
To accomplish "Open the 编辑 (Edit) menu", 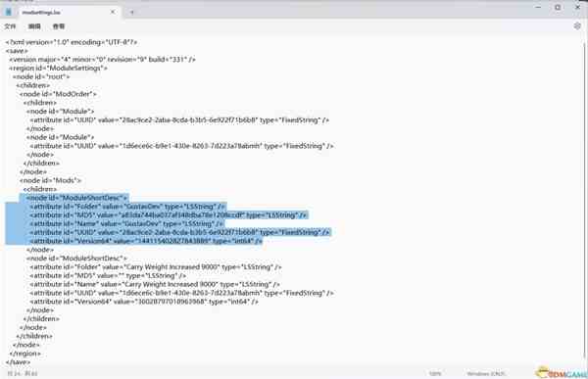I will click(34, 26).
